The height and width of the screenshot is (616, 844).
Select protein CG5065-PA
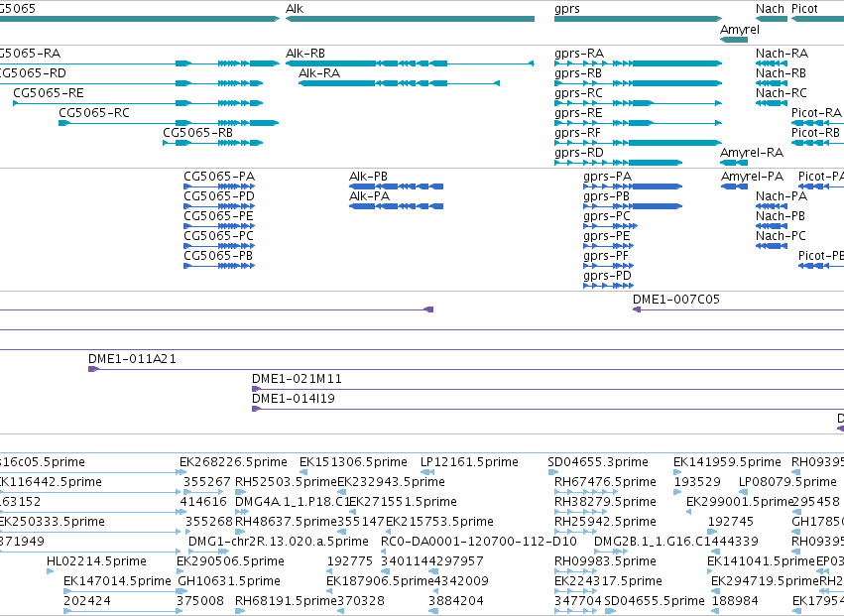click(x=219, y=186)
